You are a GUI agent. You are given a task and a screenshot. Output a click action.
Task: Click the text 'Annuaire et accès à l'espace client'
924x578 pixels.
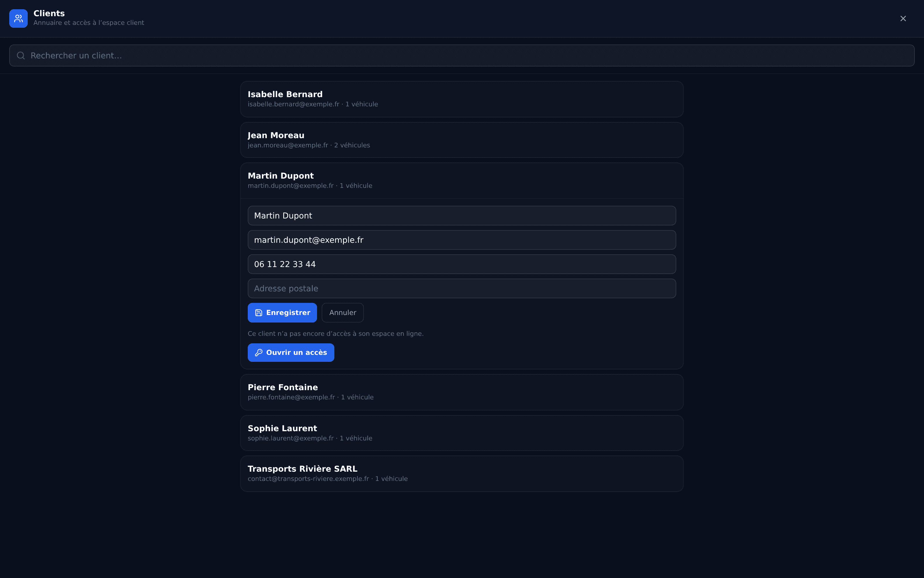click(89, 23)
